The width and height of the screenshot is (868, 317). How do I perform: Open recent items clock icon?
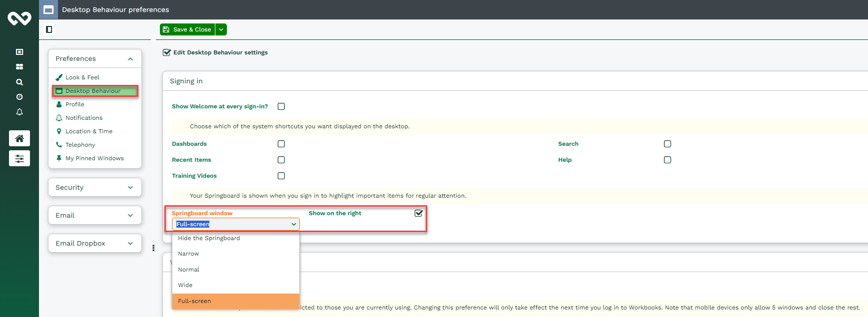click(19, 97)
